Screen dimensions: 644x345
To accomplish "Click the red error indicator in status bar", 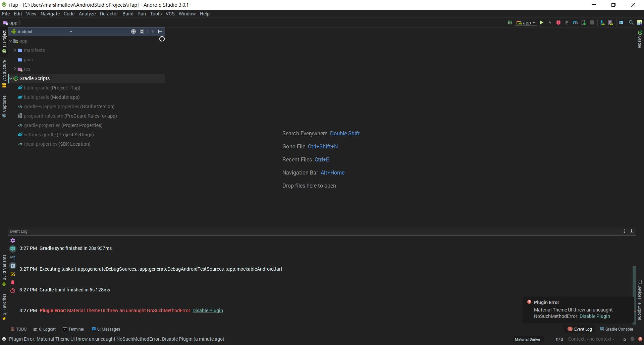I will (640, 339).
